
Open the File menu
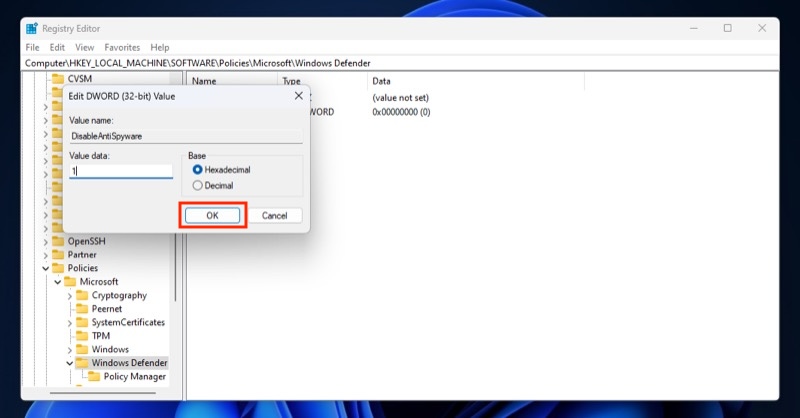32,47
